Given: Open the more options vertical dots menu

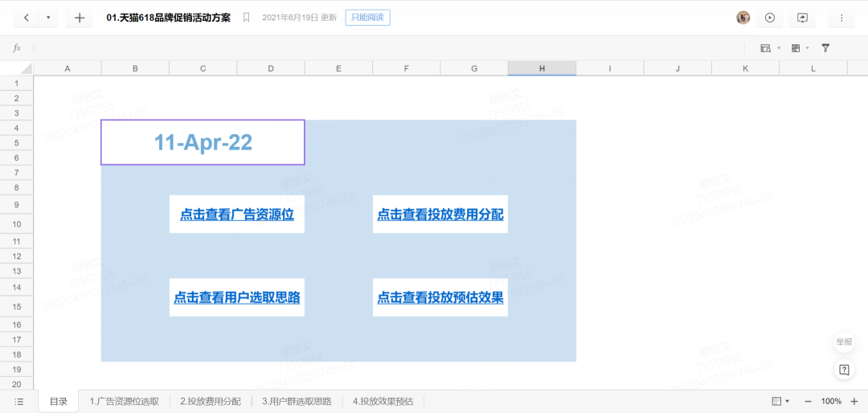Looking at the screenshot, I should pos(841,18).
